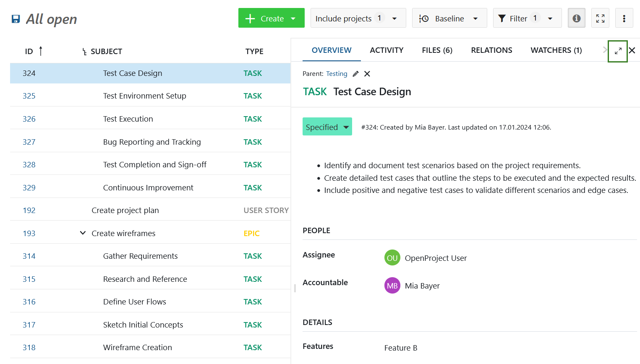Close the details split pane
This screenshot has width=640, height=364.
(x=632, y=51)
